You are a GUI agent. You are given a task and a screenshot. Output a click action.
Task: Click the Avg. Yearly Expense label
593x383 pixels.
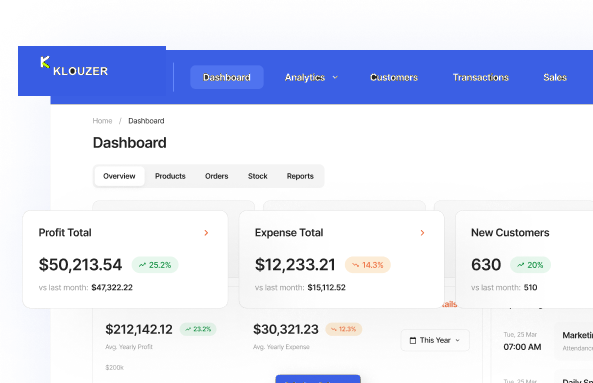tap(281, 347)
